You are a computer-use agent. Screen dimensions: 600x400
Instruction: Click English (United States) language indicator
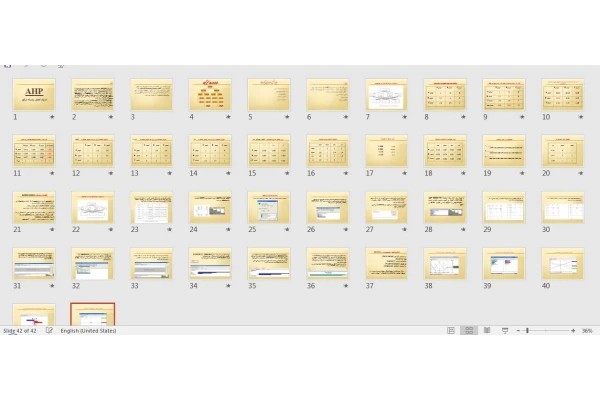88,330
